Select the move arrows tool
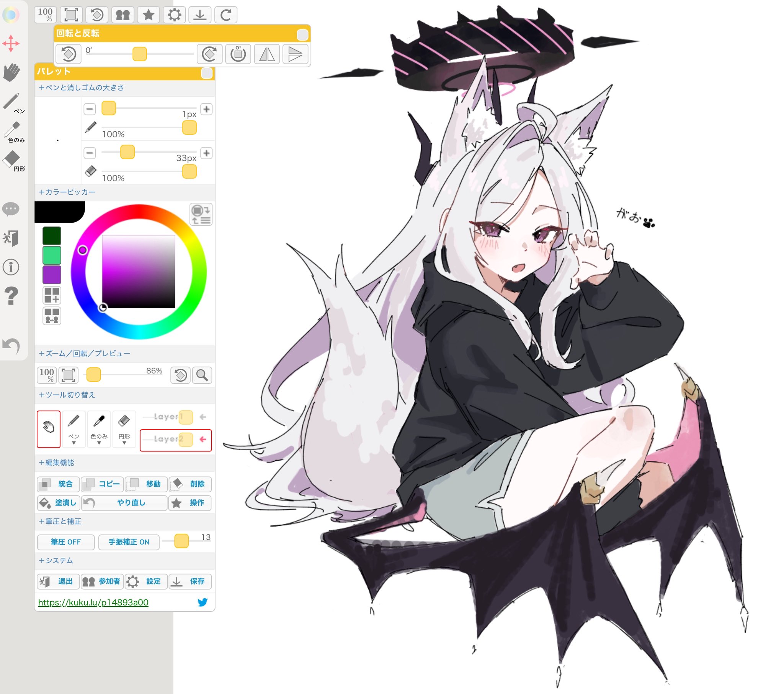The width and height of the screenshot is (784, 694). (x=11, y=43)
